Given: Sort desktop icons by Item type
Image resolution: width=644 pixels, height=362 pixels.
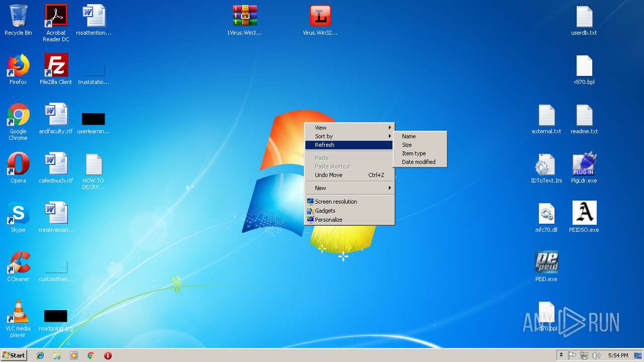Looking at the screenshot, I should click(420, 153).
